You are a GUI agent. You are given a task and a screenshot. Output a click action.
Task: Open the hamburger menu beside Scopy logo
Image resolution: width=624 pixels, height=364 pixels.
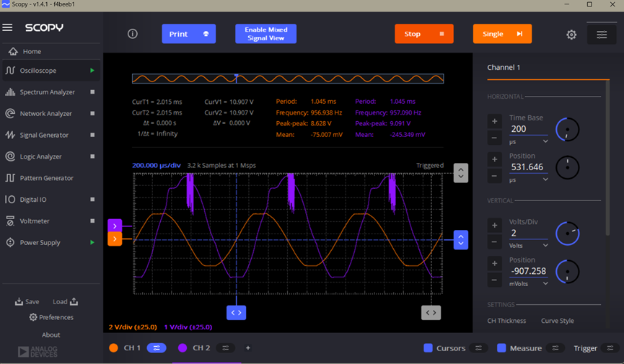(7, 27)
